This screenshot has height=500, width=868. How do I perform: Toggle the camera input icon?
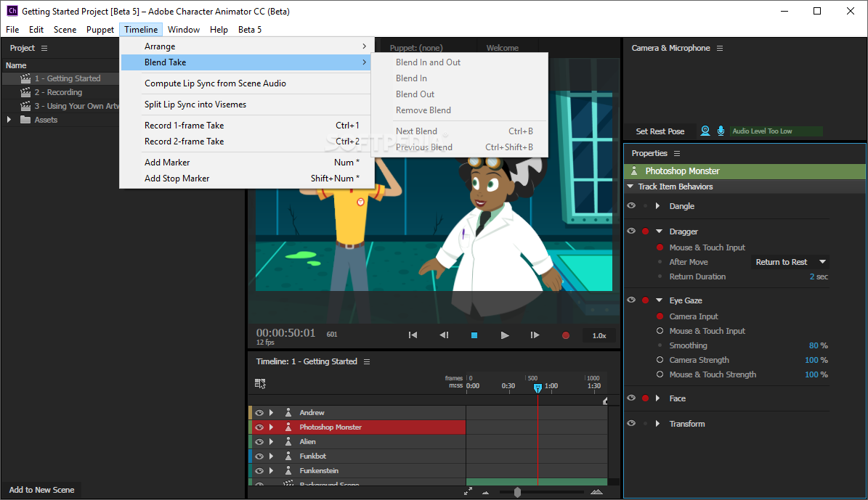click(x=705, y=131)
